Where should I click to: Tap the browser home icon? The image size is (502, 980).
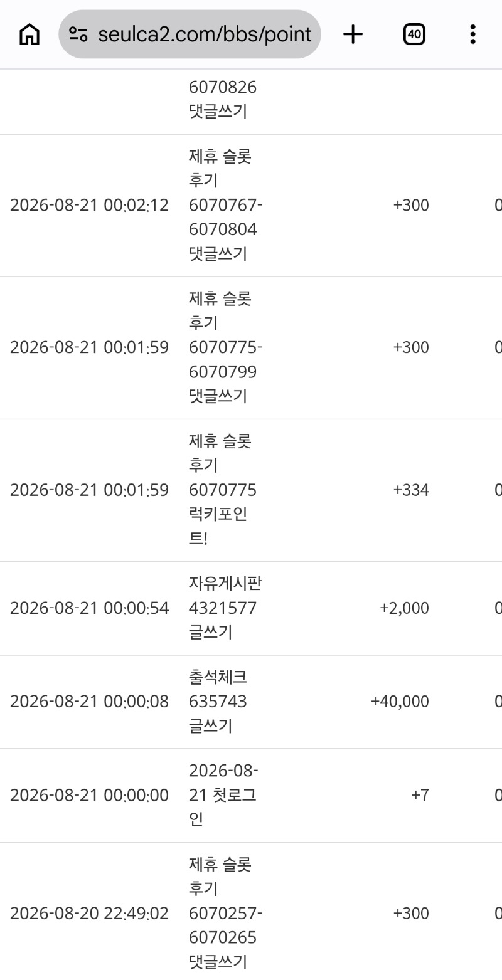pyautogui.click(x=29, y=34)
